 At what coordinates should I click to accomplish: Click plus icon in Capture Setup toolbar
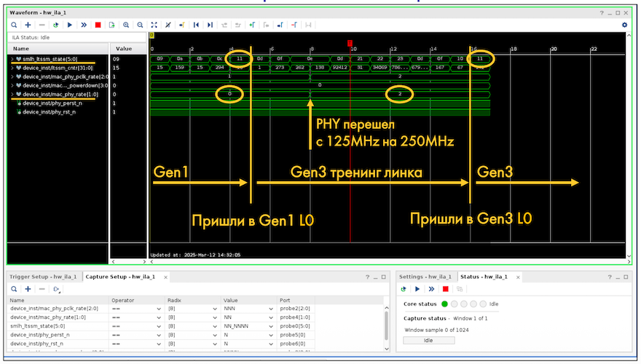coord(28,289)
